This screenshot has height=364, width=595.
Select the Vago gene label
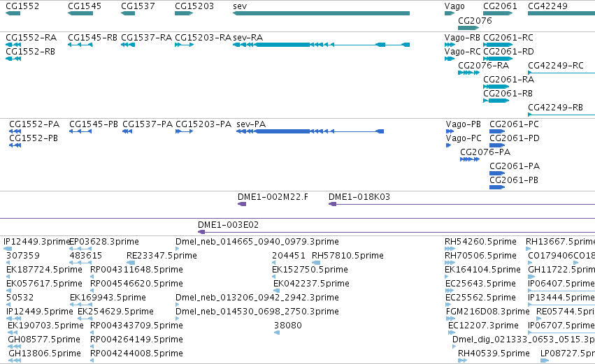[x=454, y=6]
